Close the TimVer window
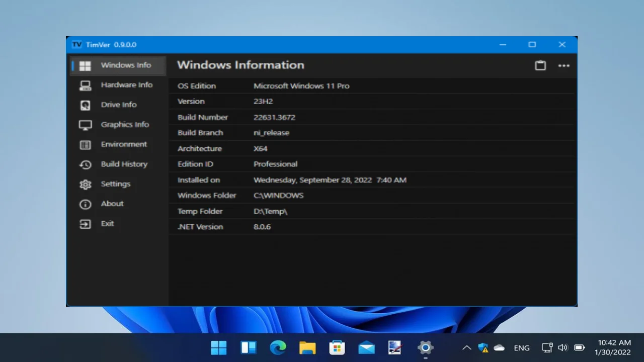Image resolution: width=644 pixels, height=362 pixels. click(562, 45)
